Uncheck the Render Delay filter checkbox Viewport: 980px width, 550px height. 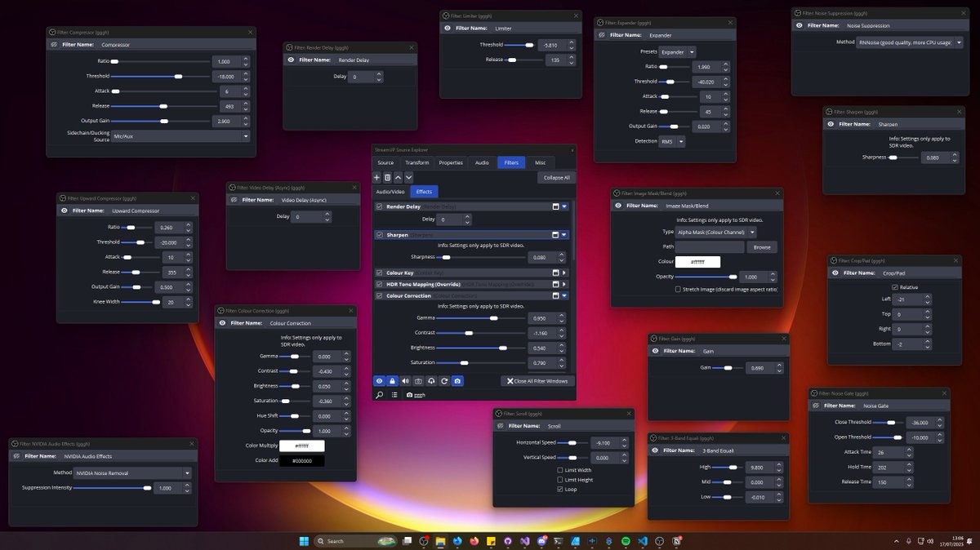tap(379, 206)
